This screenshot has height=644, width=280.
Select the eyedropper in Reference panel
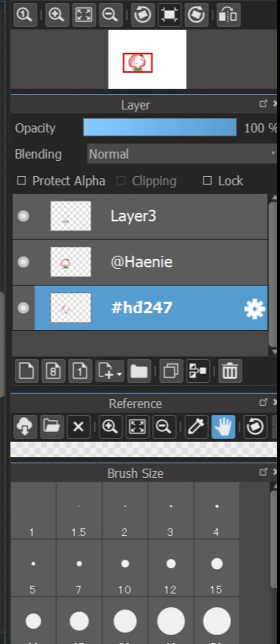196,427
